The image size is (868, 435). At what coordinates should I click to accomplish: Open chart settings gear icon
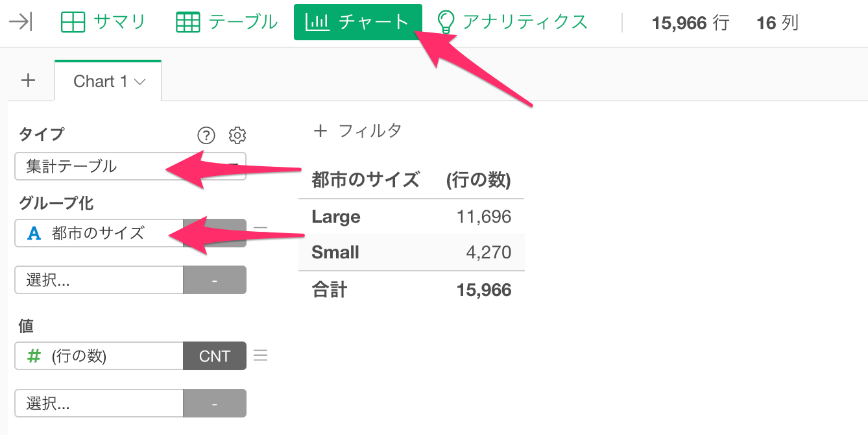(237, 135)
